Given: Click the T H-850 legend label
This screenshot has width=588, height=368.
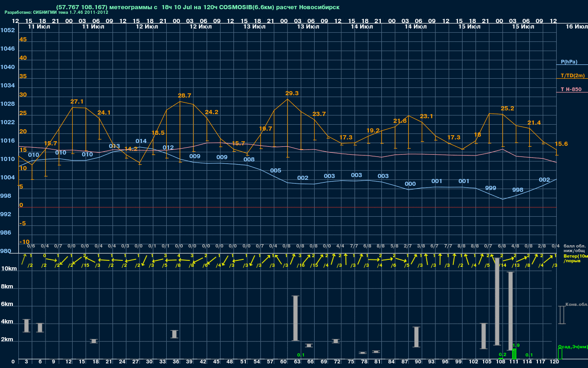Looking at the screenshot, I should 570,89.
